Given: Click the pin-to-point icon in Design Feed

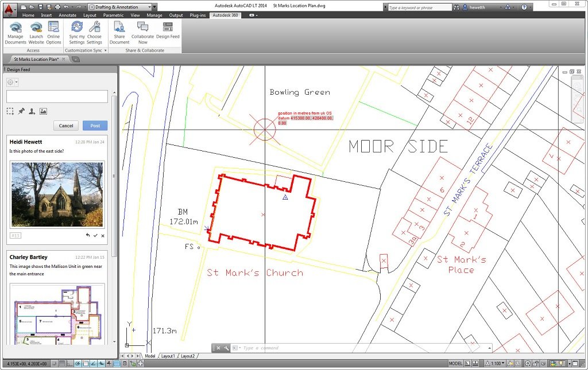Looking at the screenshot, I should click(x=21, y=111).
